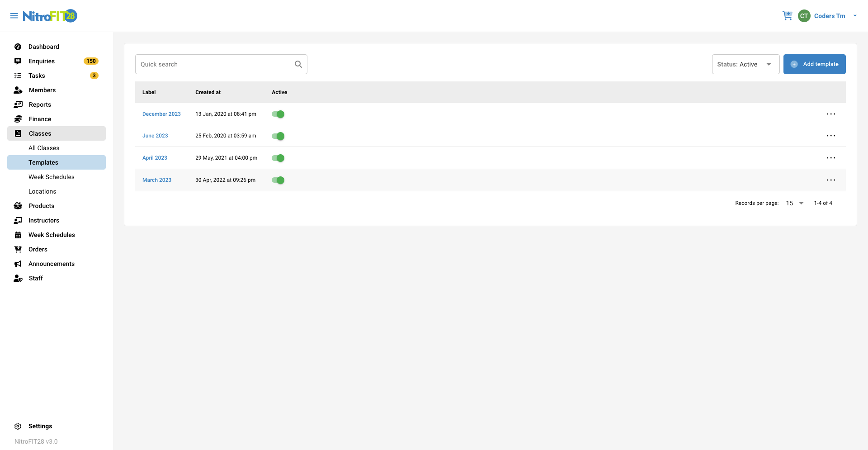This screenshot has height=450, width=868.
Task: Turn off the March 2023 active switch
Action: (278, 180)
